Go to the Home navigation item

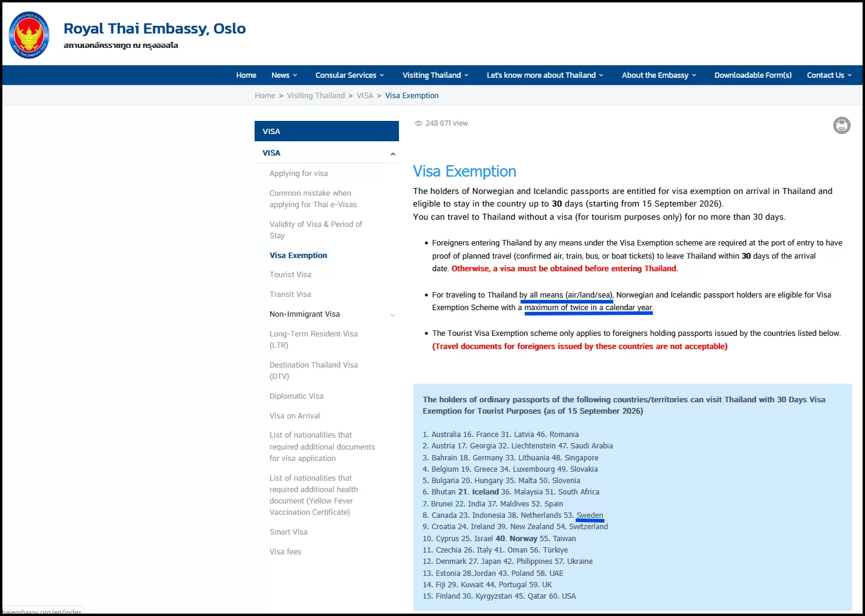(246, 75)
